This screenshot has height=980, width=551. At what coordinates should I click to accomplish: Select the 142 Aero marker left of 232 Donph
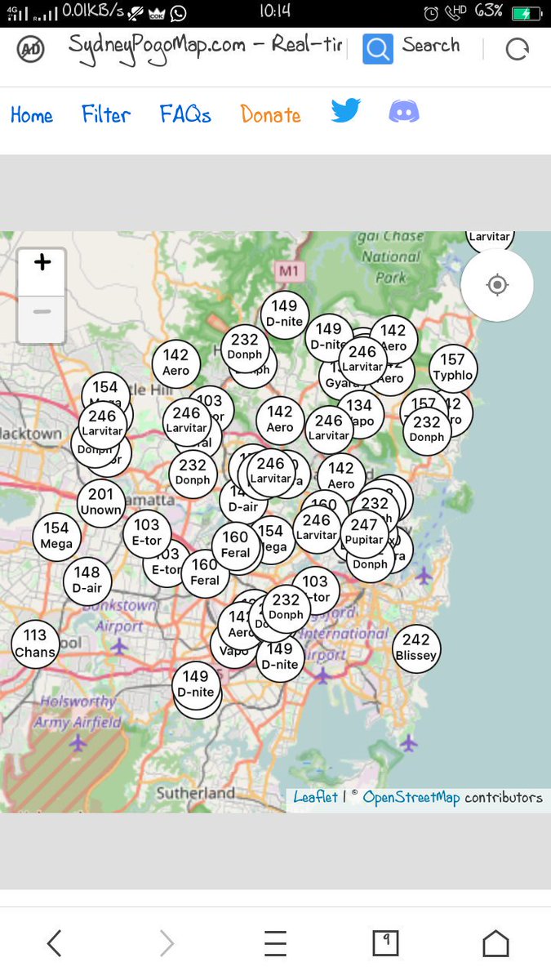point(176,363)
